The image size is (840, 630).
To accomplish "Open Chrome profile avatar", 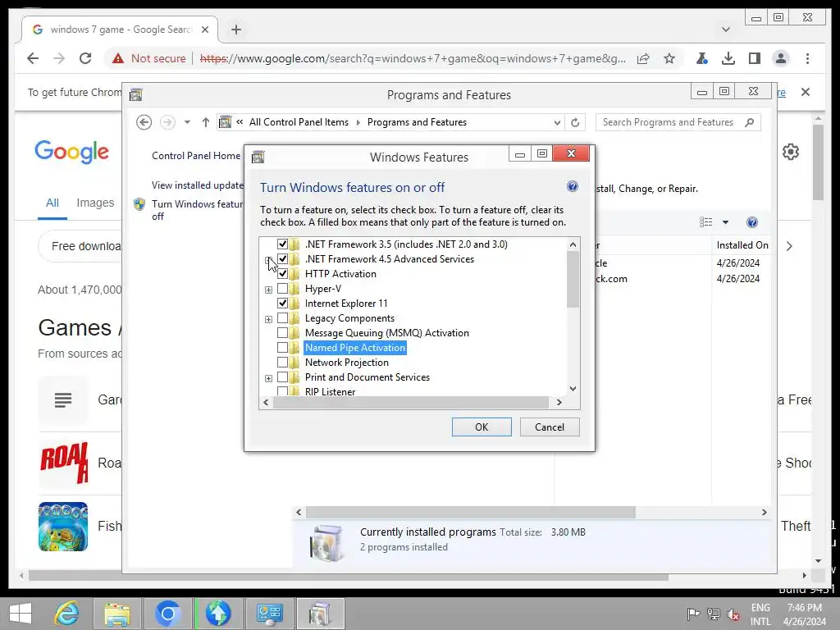I will pyautogui.click(x=781, y=58).
